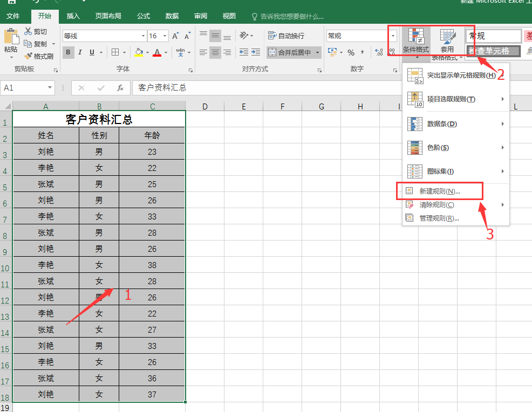
Task: Click the Borders grid icon
Action: click(x=115, y=52)
